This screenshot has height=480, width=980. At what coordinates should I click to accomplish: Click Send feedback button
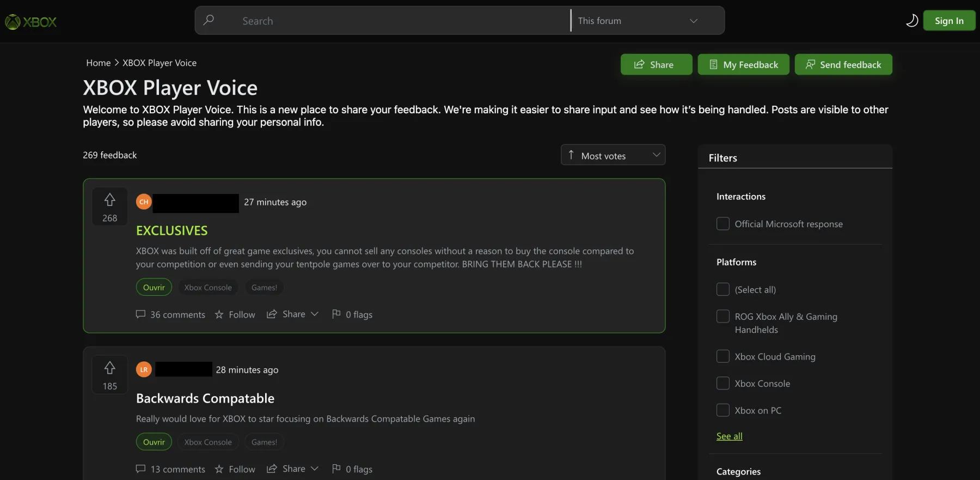843,64
